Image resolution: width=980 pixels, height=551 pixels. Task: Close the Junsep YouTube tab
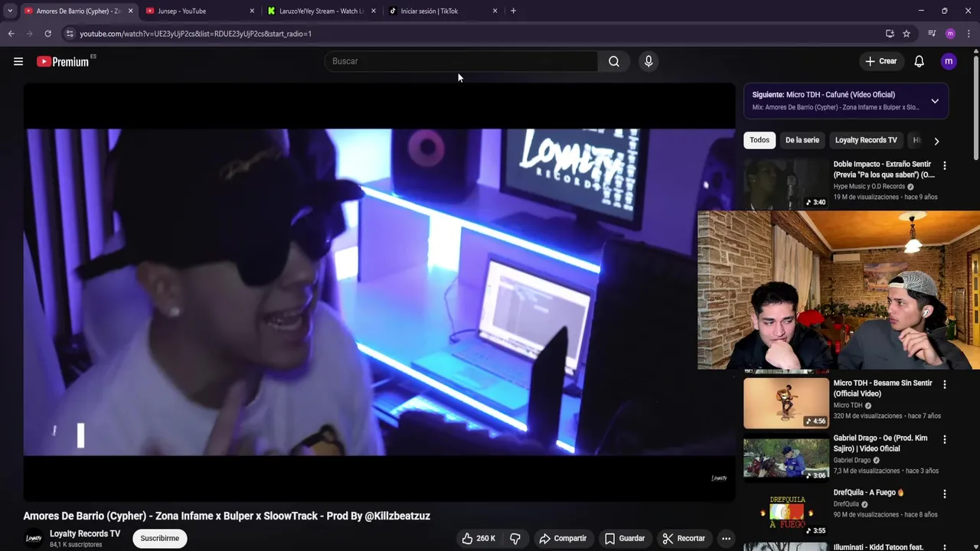click(252, 11)
